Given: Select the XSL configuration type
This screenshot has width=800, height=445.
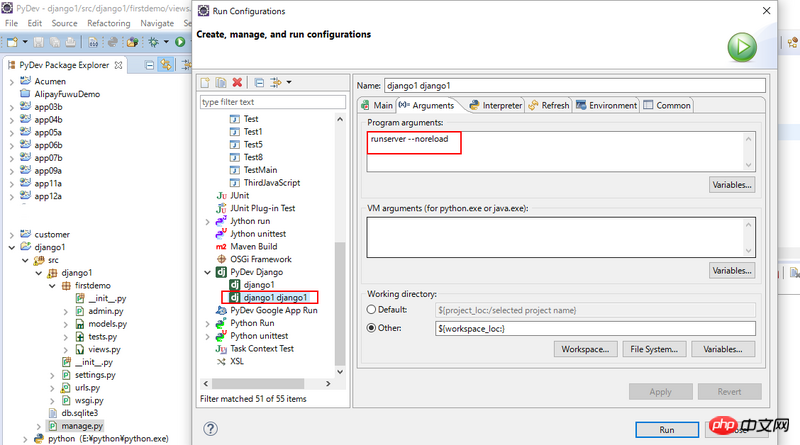Looking at the screenshot, I should 237,361.
